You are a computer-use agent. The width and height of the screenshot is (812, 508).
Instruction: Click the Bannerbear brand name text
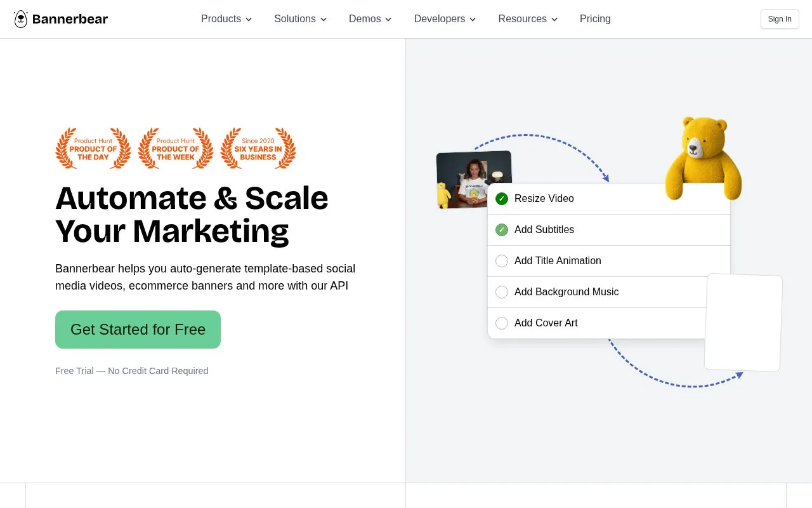pyautogui.click(x=70, y=19)
